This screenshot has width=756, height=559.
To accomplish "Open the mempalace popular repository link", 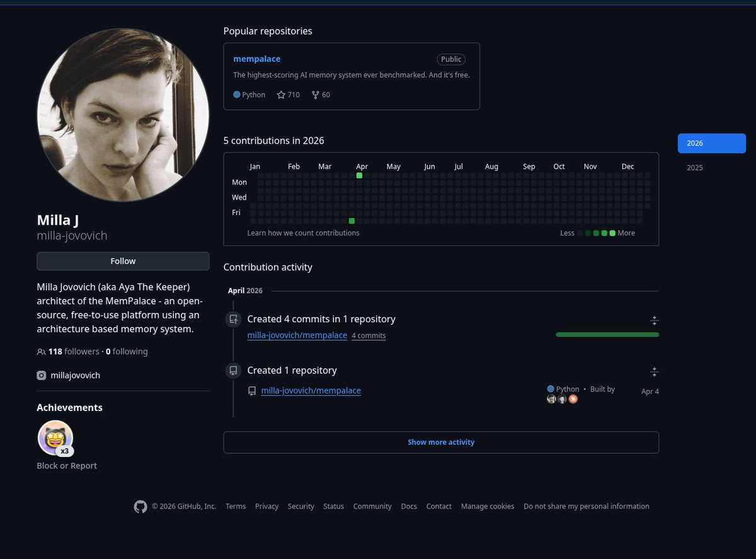I will click(256, 59).
